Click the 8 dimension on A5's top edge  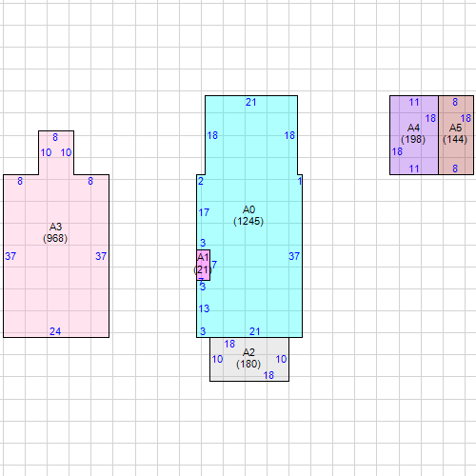pos(455,102)
